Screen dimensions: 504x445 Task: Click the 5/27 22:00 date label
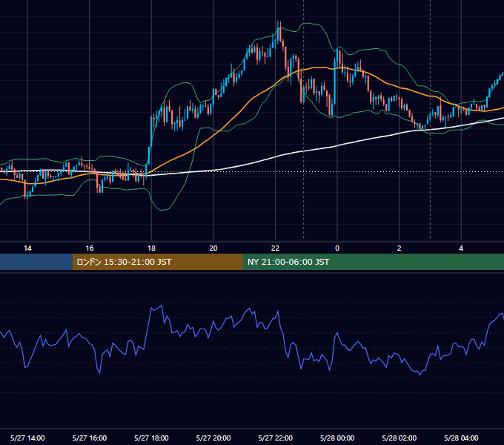pyautogui.click(x=275, y=438)
